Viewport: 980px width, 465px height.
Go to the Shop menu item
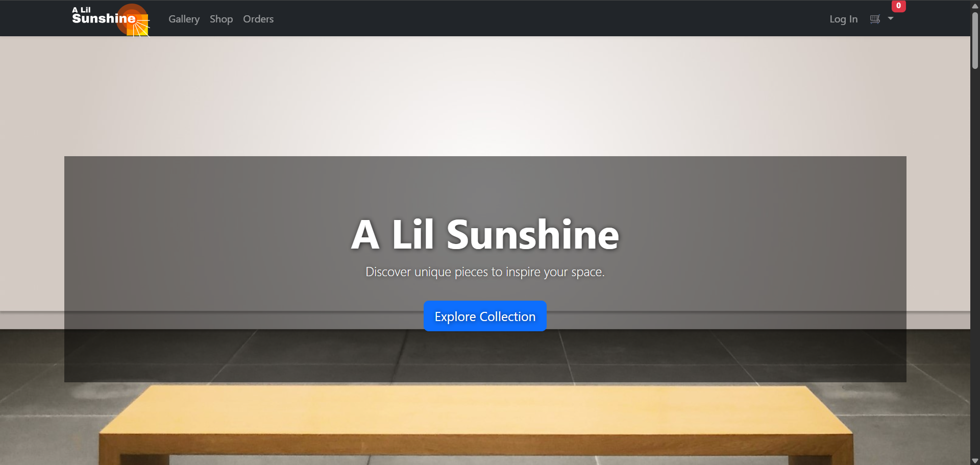pos(221,19)
